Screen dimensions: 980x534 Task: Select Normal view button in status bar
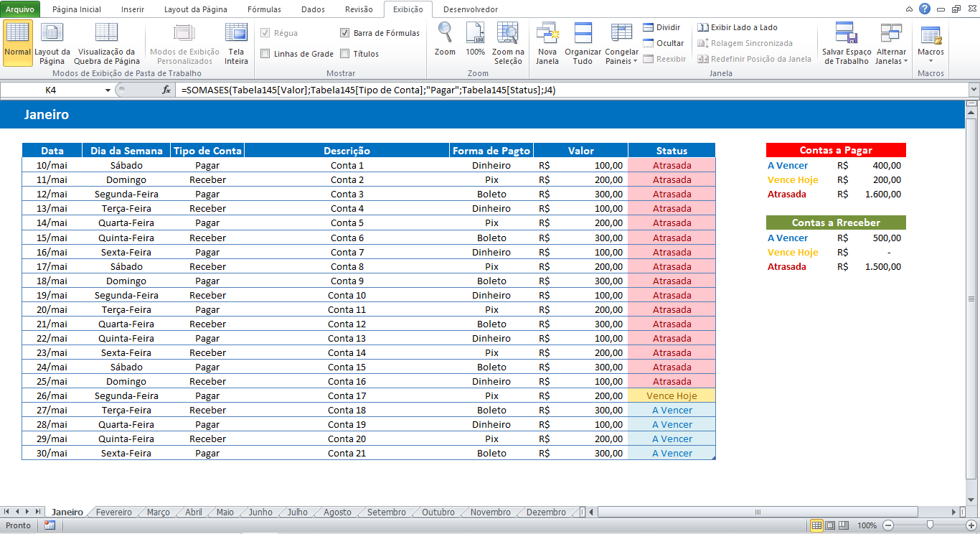(816, 525)
